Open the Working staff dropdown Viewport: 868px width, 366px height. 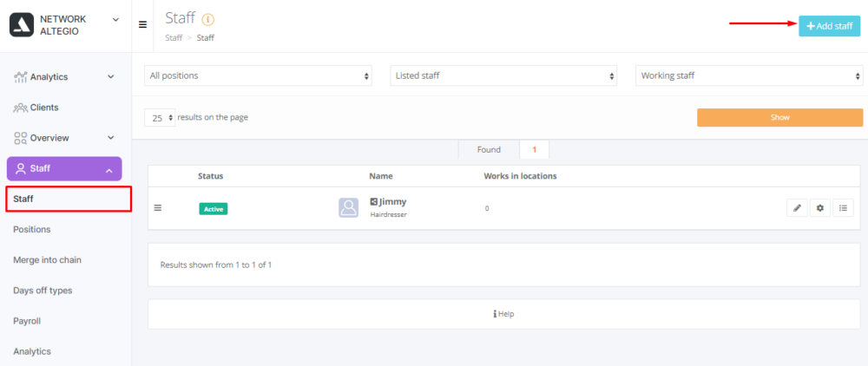pos(749,75)
